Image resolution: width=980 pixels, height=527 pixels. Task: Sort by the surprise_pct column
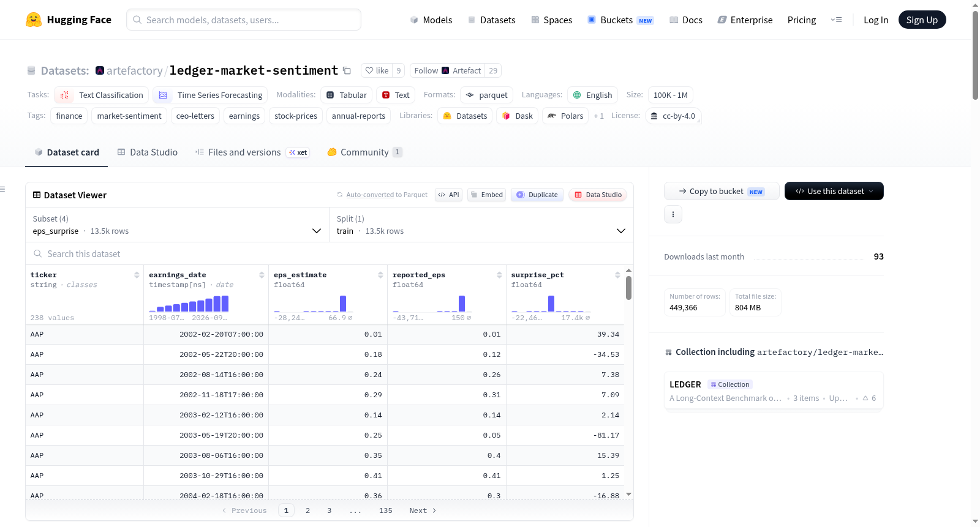[x=617, y=275]
